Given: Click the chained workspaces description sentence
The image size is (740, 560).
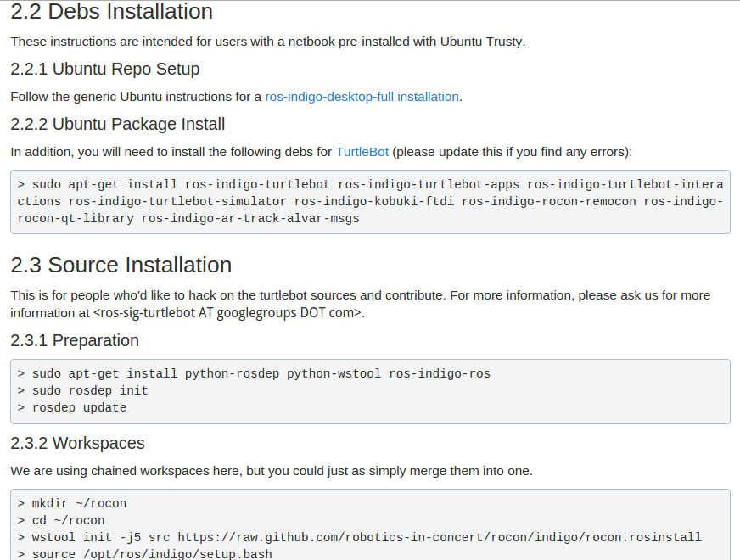Looking at the screenshot, I should click(x=272, y=471).
